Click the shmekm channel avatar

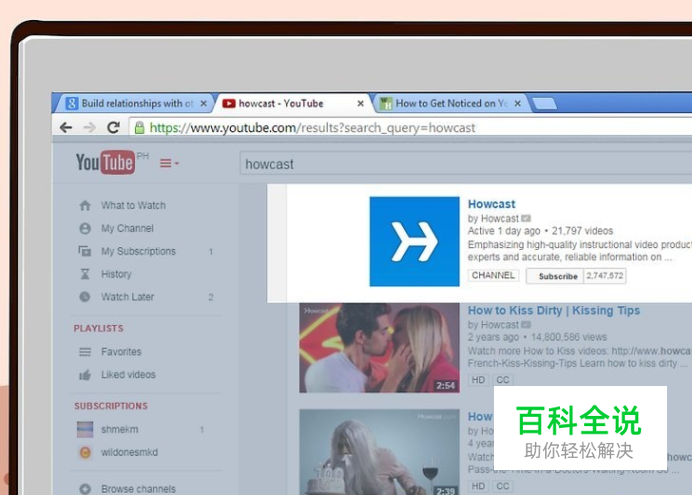[85, 429]
